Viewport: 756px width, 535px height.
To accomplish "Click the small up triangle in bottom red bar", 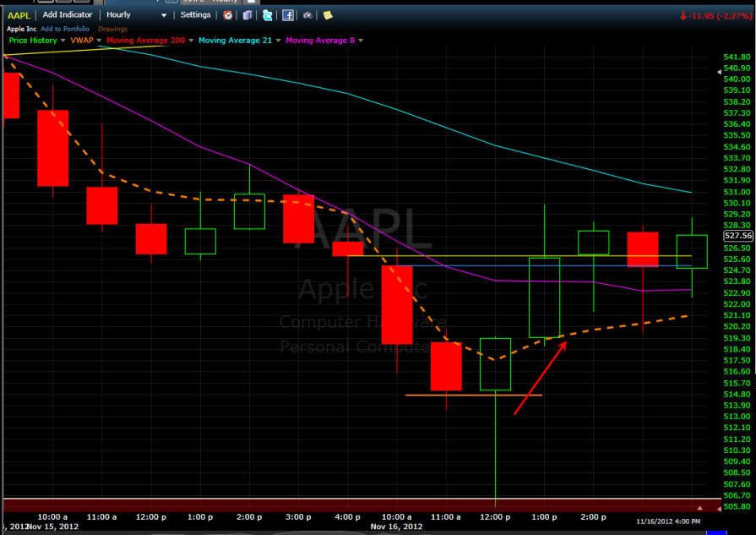I will coord(699,507).
